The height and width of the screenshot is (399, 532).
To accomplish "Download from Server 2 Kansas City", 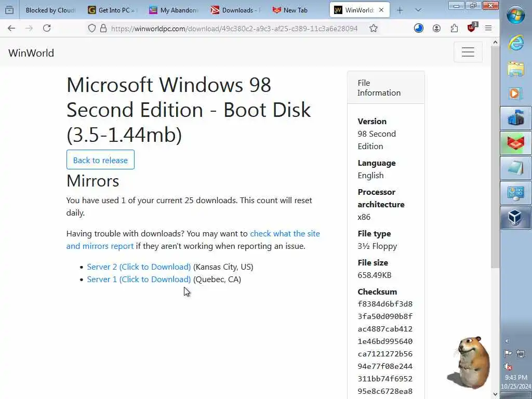I will pos(139,267).
